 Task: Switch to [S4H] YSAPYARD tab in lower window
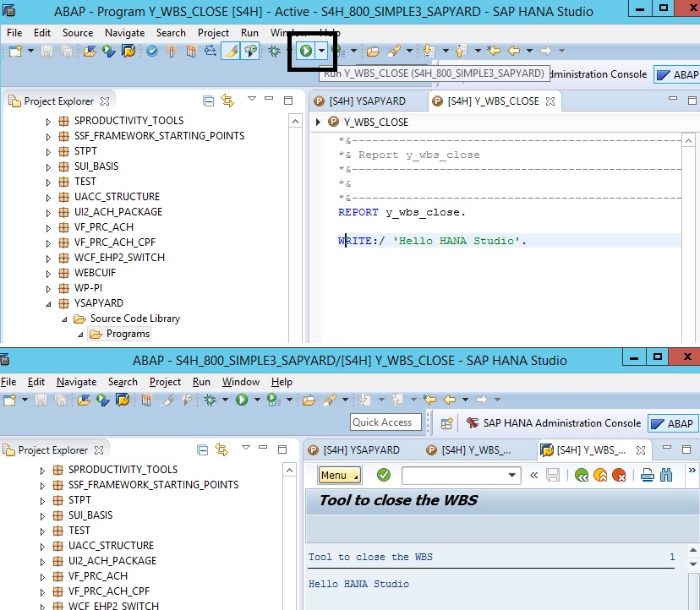pos(355,450)
